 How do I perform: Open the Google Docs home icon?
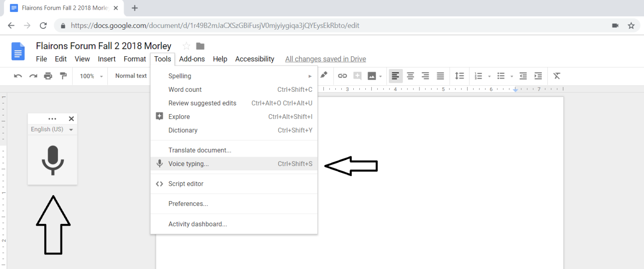(x=18, y=51)
